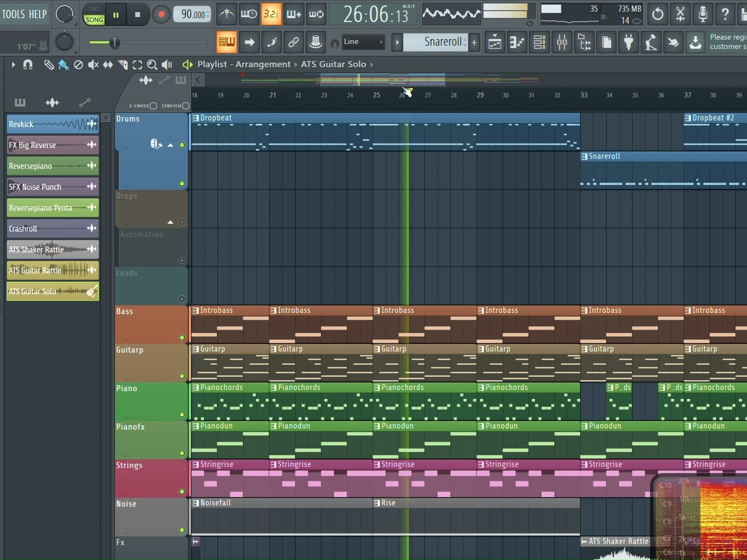Toggle multilink to controllers knob icon
Image resolution: width=747 pixels, height=560 pixels.
click(316, 42)
